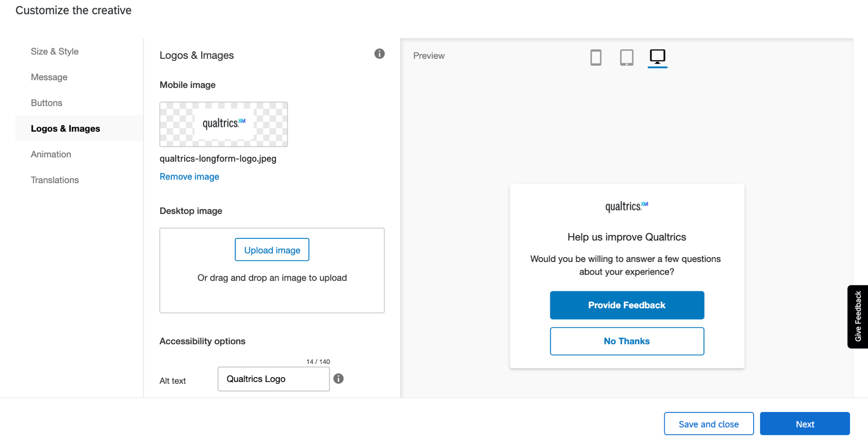Click the highlighted Logos & Images section
Image resolution: width=868 pixels, height=439 pixels.
tap(65, 128)
